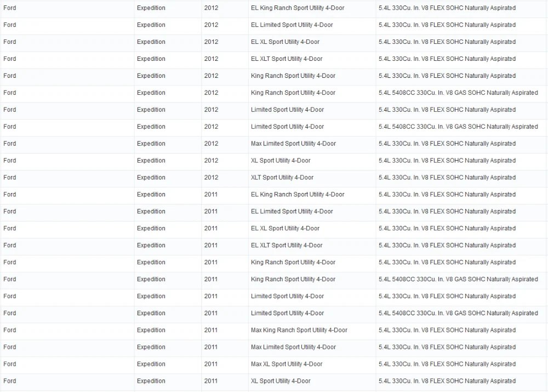Click the 5408CC GAS engine cell for 2012 King Ranch
This screenshot has width=548, height=392.
tap(458, 93)
